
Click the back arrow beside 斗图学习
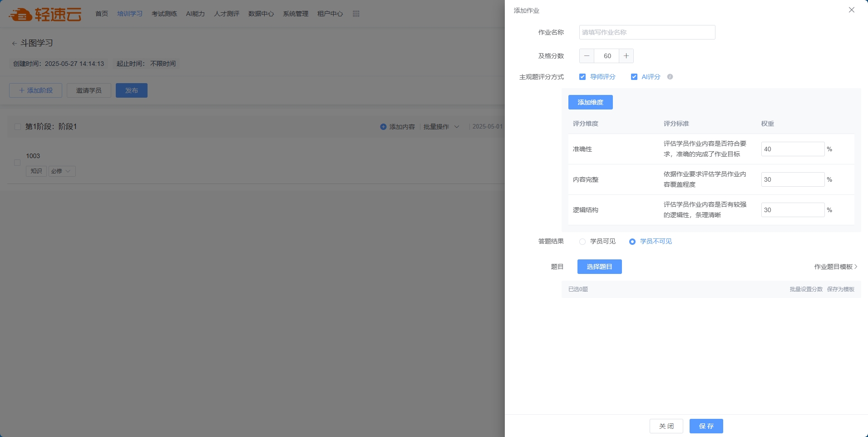coord(14,44)
